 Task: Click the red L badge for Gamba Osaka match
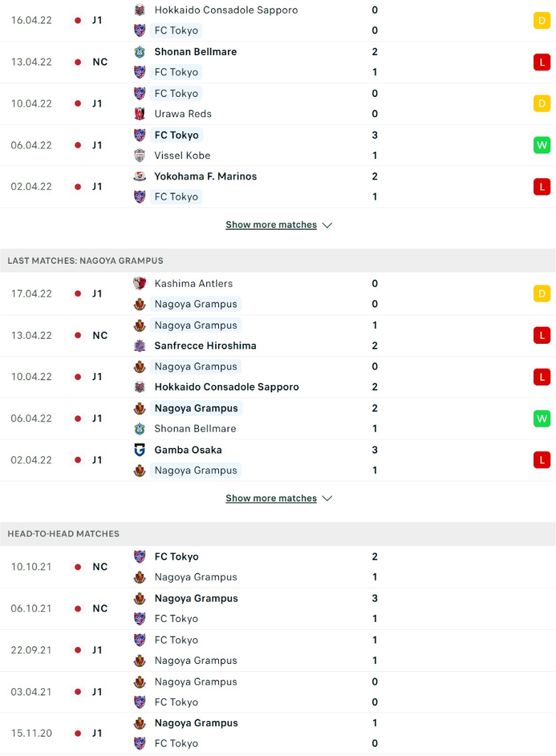pyautogui.click(x=542, y=460)
